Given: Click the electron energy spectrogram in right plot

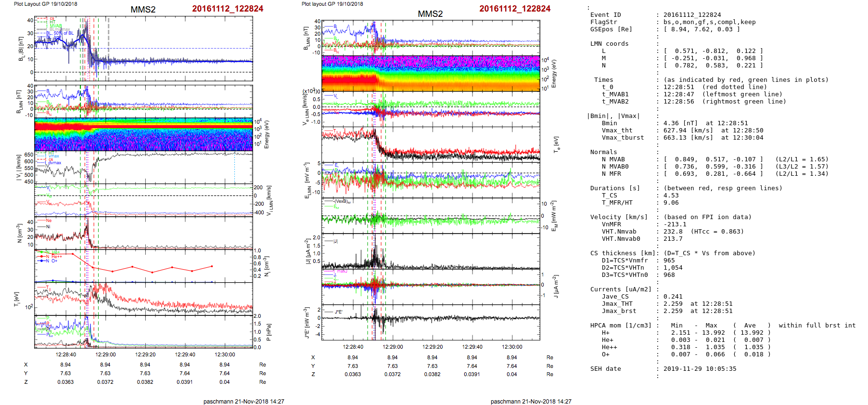Looking at the screenshot, I should point(430,73).
